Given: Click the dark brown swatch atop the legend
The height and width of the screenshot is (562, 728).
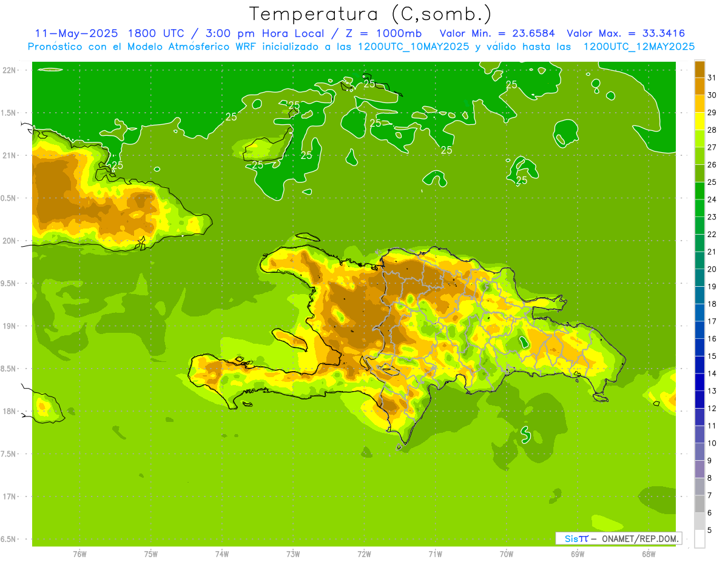Looking at the screenshot, I should point(699,69).
